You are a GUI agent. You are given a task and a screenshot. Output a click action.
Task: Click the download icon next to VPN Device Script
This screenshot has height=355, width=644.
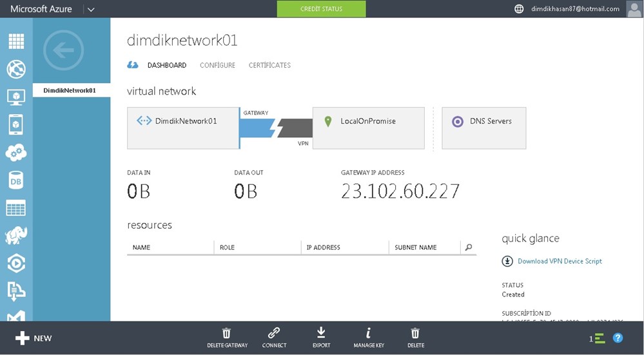(507, 261)
